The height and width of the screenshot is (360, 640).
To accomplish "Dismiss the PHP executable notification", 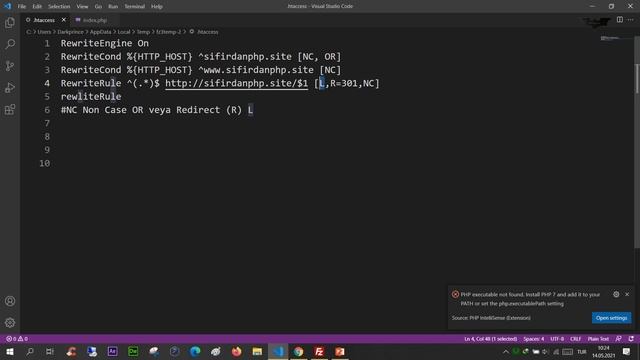I will pyautogui.click(x=627, y=294).
